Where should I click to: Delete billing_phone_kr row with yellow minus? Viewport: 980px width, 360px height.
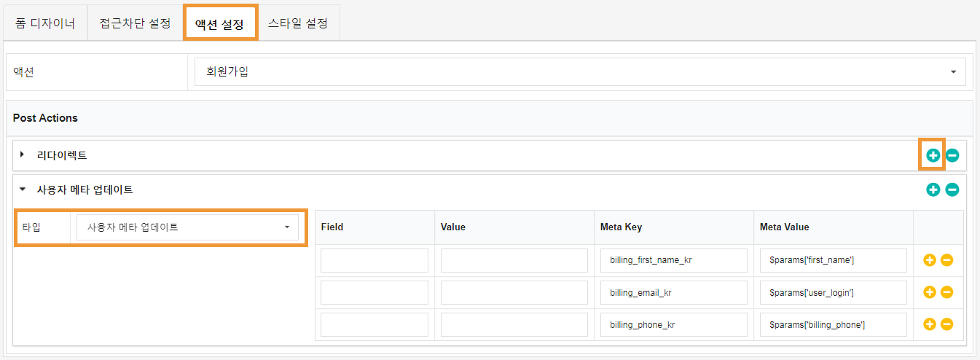pyautogui.click(x=947, y=324)
